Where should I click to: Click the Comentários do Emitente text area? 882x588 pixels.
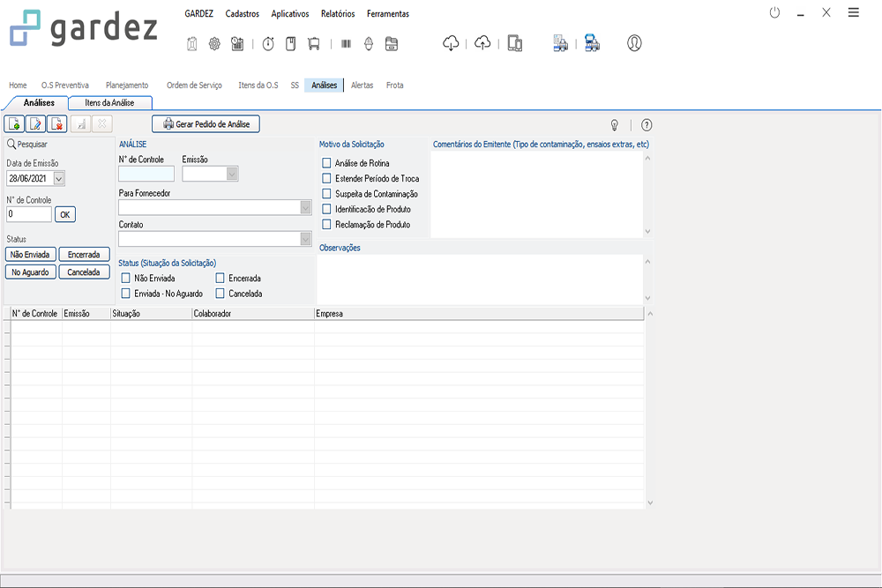(x=537, y=195)
